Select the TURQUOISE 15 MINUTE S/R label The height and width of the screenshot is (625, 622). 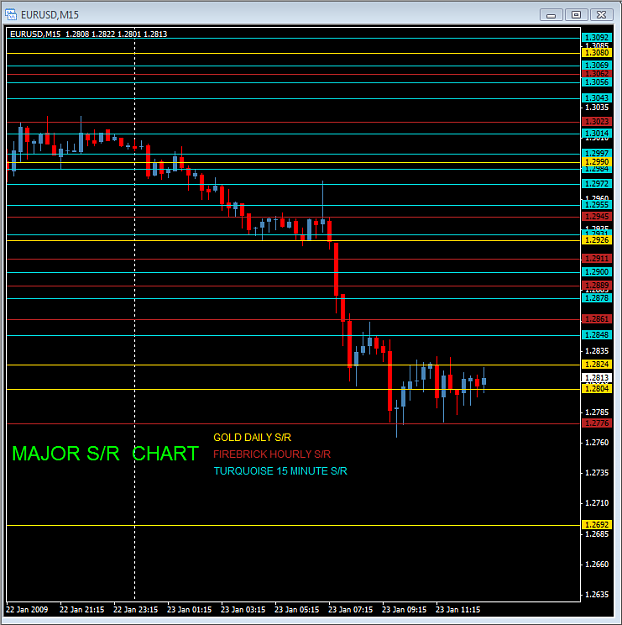click(x=281, y=471)
